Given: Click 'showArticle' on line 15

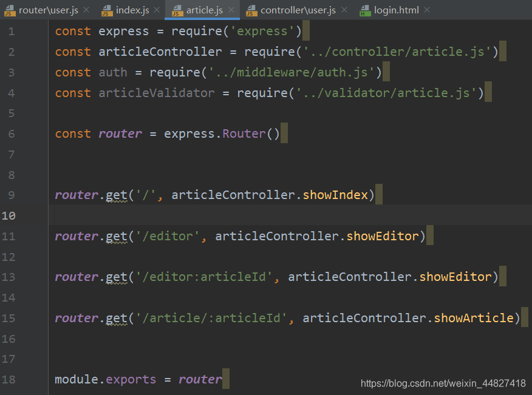Looking at the screenshot, I should (474, 318).
